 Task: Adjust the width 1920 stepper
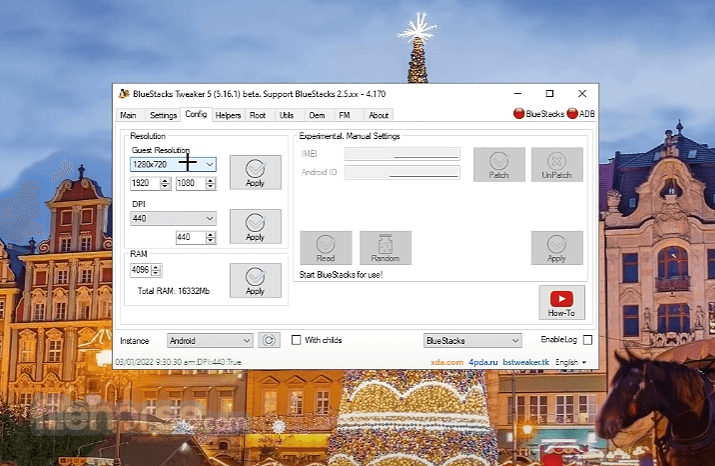coord(165,183)
